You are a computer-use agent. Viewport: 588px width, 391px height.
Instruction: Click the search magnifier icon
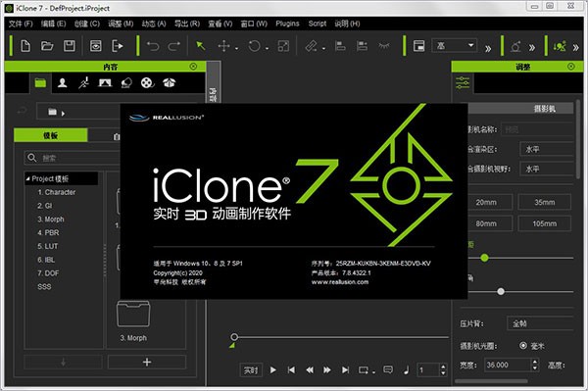[32, 158]
